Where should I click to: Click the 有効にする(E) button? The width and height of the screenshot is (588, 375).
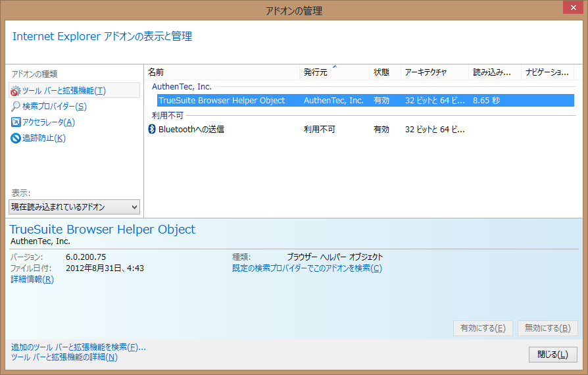(x=483, y=328)
